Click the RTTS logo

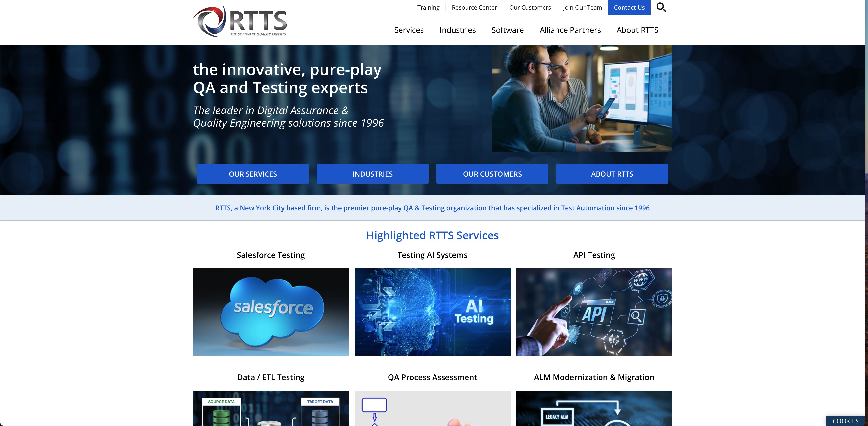pos(240,21)
